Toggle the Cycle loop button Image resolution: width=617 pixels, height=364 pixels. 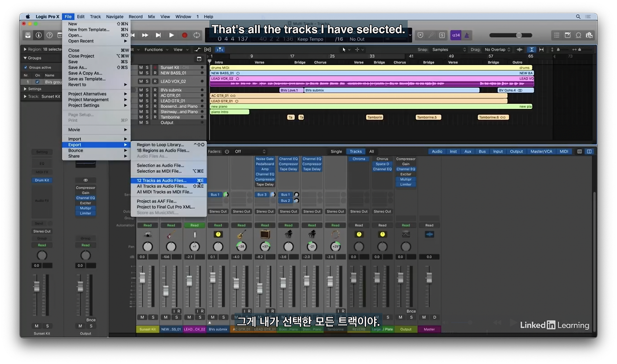click(x=197, y=35)
